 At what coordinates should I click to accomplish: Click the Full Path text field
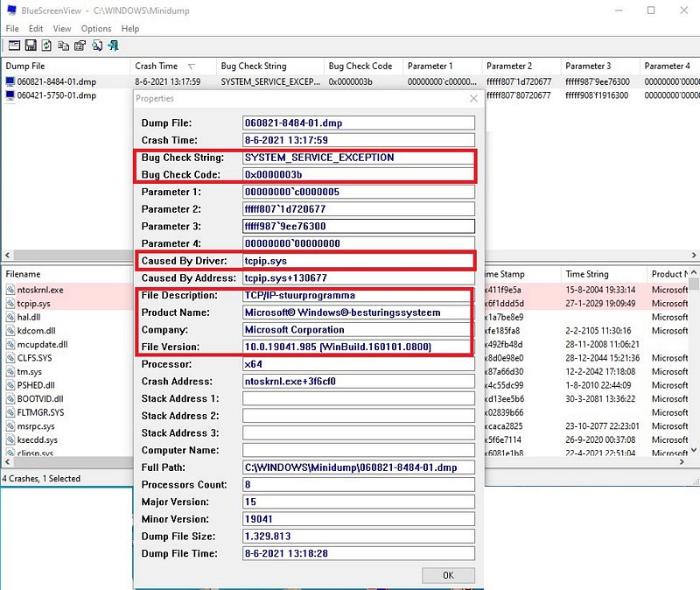359,467
